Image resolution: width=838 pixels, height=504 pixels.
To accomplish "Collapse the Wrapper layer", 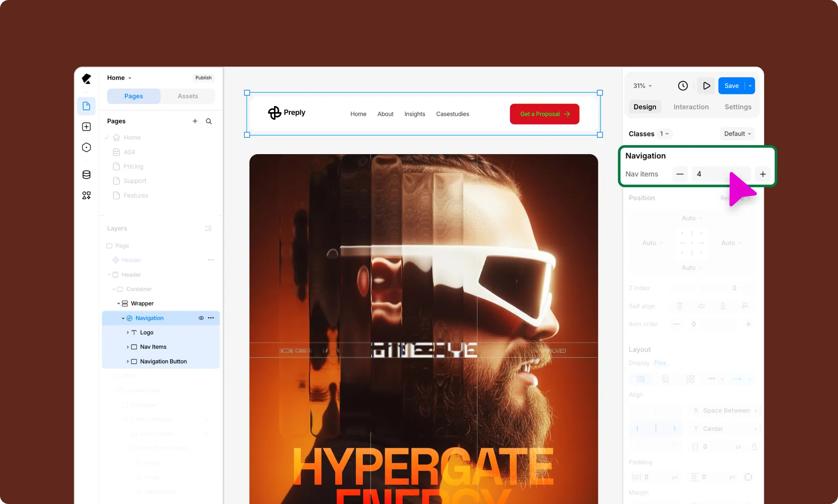I will point(118,304).
